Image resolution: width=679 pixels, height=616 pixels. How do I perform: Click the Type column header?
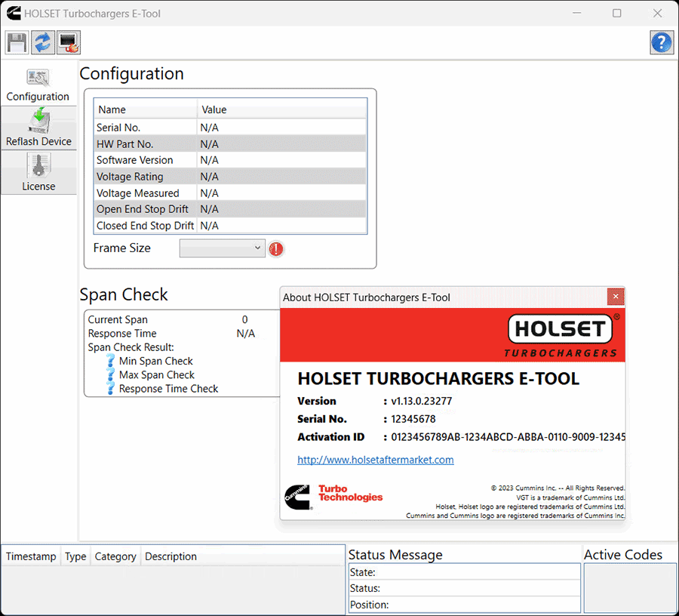(75, 556)
